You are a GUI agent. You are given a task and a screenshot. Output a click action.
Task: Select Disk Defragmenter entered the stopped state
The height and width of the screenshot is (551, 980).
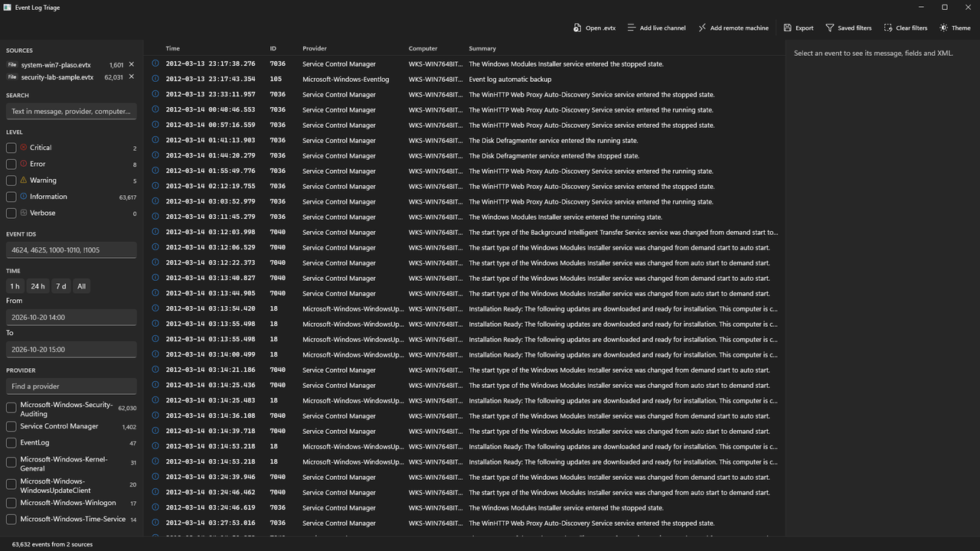coord(465,156)
